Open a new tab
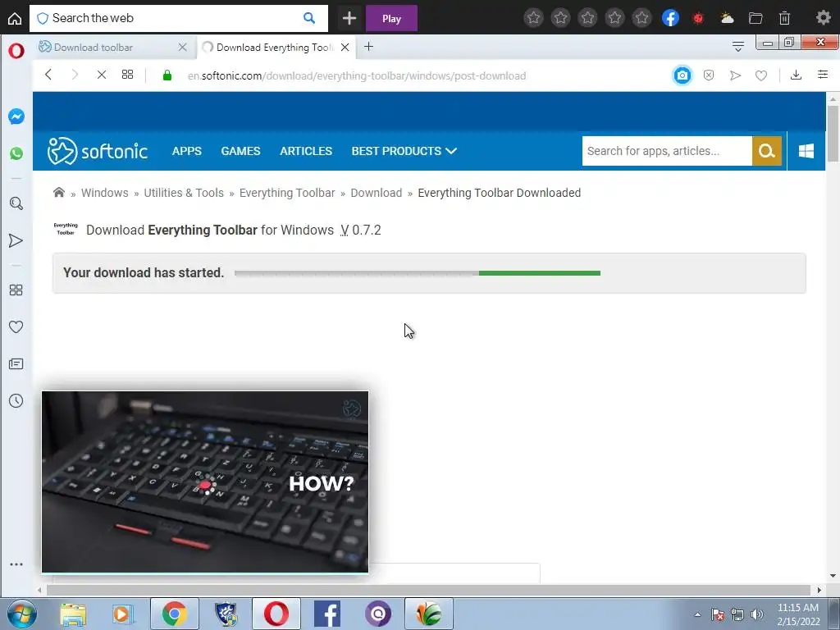Screen dimensions: 840x630 click(368, 47)
